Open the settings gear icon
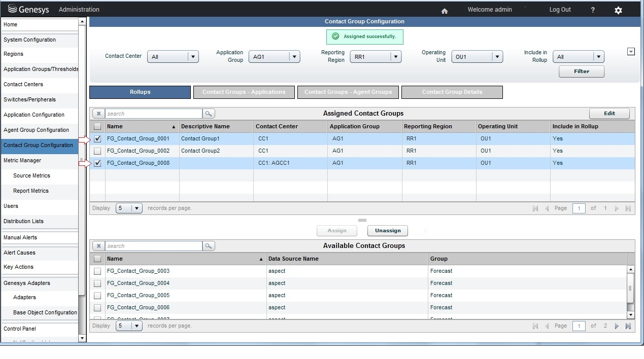644x359 pixels. pos(618,10)
